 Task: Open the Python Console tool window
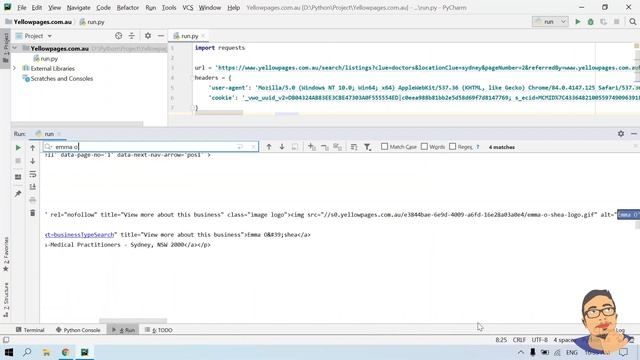(78, 330)
